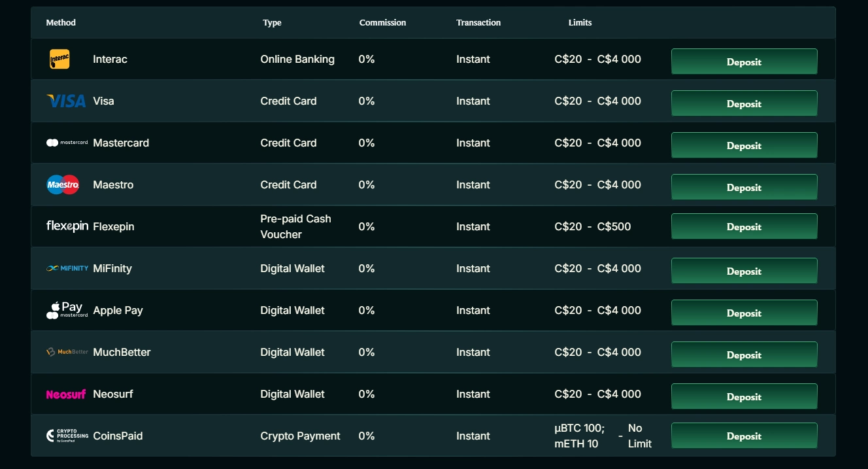This screenshot has height=469, width=868.
Task: Select the Commission column header
Action: click(x=382, y=22)
